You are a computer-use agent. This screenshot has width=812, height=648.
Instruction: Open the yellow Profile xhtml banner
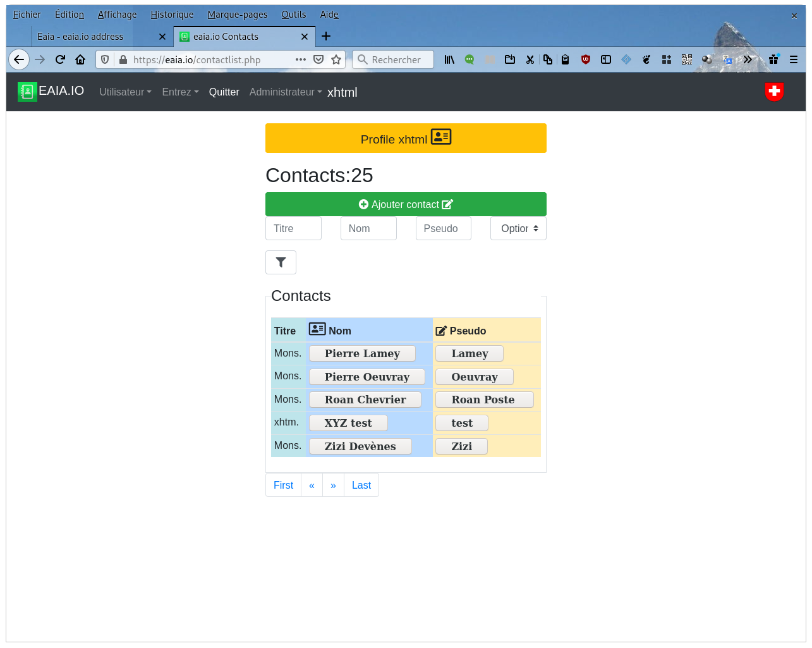click(x=406, y=138)
